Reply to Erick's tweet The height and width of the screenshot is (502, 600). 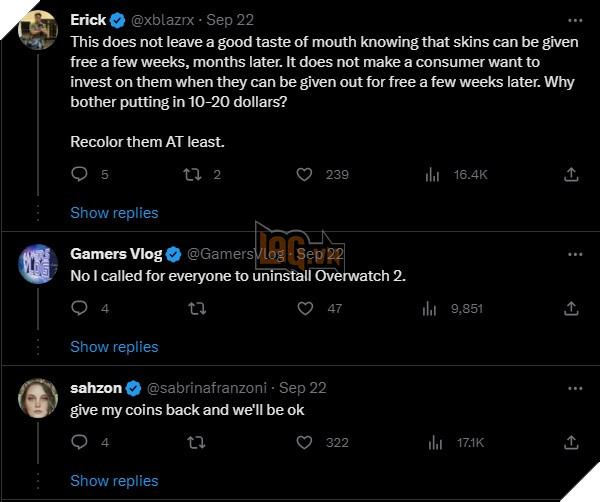pyautogui.click(x=80, y=174)
